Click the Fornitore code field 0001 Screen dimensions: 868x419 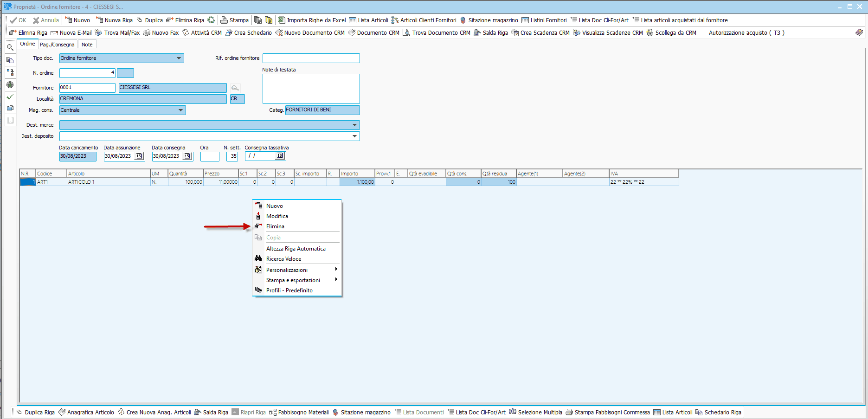click(87, 88)
